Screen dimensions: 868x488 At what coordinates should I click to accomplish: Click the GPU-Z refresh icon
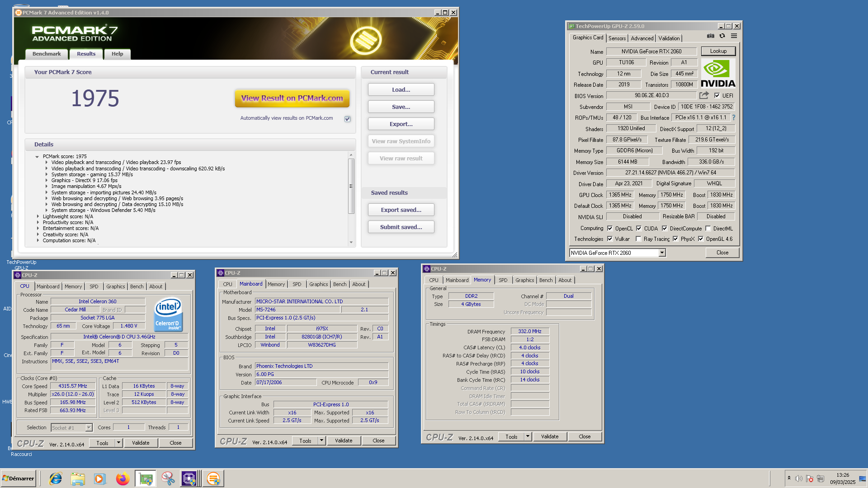tap(722, 36)
